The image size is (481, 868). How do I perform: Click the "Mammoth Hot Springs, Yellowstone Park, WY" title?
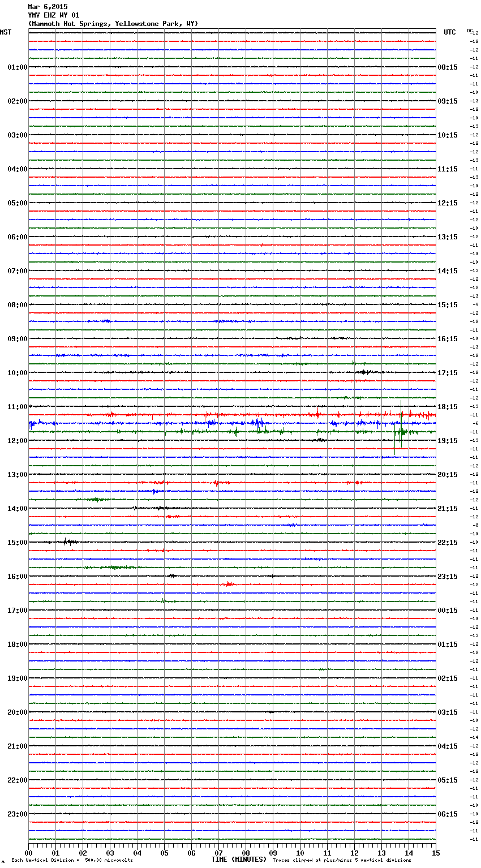tap(113, 24)
